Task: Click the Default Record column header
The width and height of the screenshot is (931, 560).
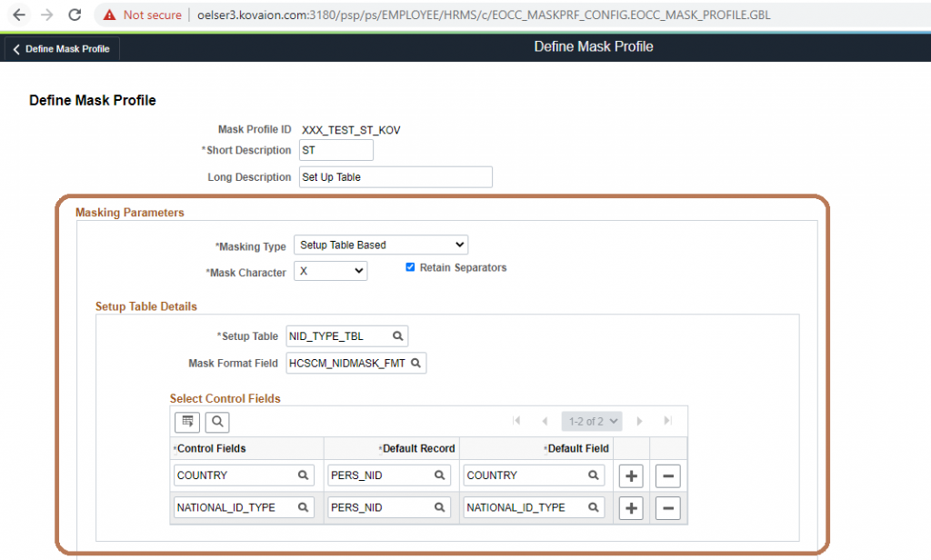Action: (418, 448)
